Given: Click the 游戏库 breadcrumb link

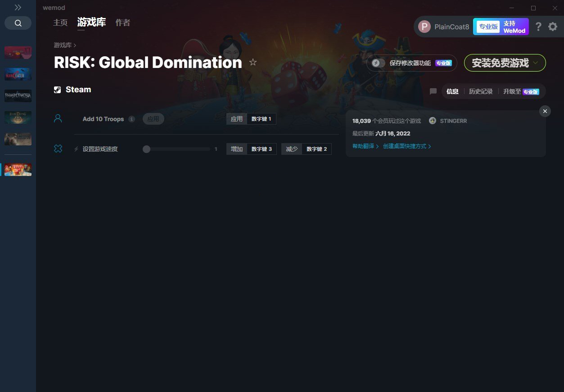Looking at the screenshot, I should tap(63, 45).
